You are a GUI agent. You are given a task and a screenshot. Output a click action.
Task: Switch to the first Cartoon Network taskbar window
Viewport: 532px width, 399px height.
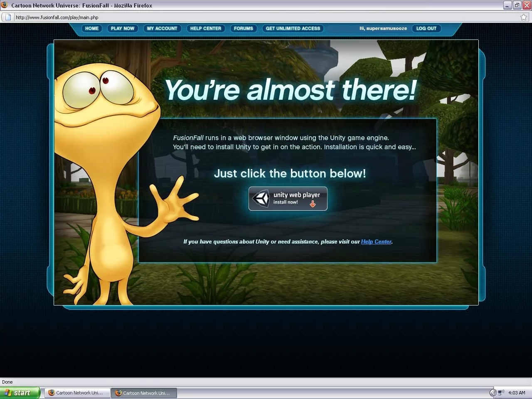tap(78, 393)
